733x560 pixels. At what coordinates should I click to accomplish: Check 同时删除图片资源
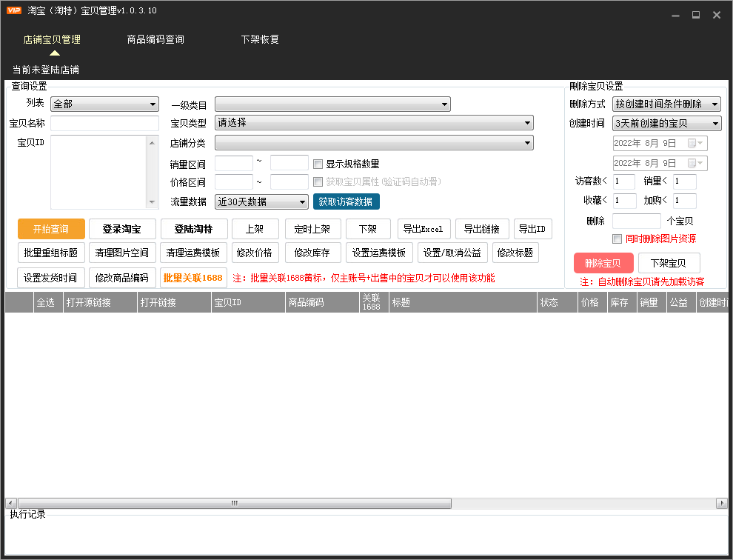tap(617, 239)
